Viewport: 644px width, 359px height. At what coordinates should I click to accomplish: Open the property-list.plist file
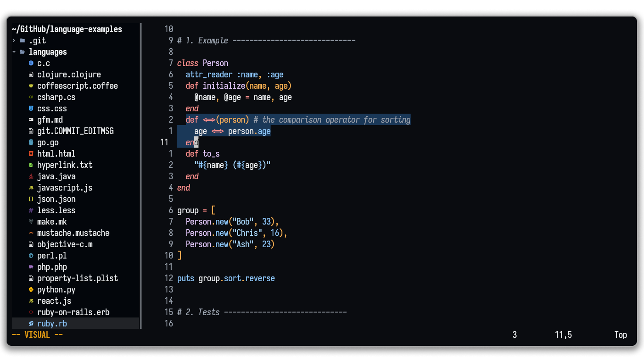pyautogui.click(x=77, y=278)
